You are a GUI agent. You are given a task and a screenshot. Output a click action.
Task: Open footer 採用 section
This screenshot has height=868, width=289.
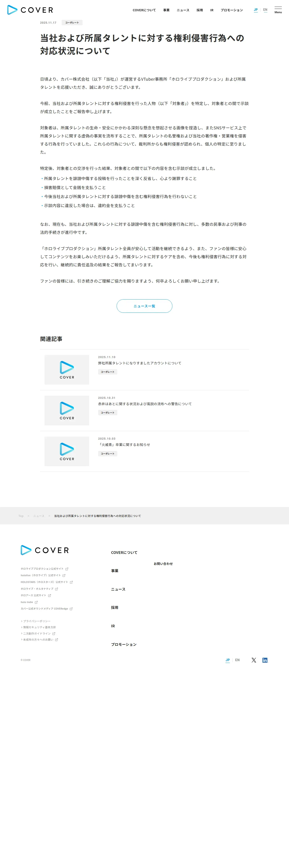click(115, 608)
